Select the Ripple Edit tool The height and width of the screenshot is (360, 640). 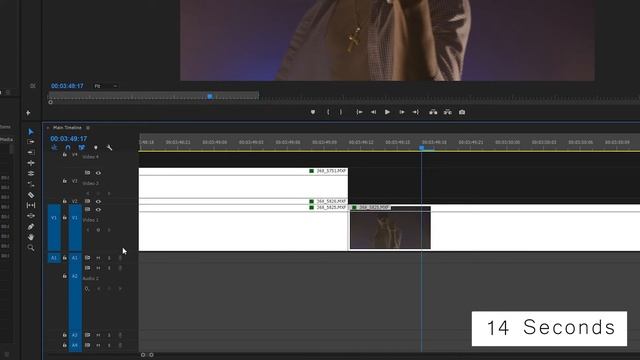(x=31, y=163)
